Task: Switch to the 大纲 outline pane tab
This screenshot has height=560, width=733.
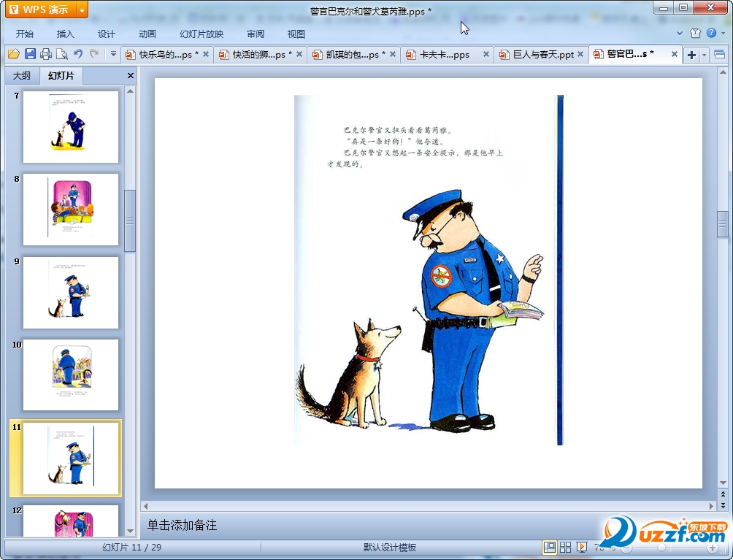Action: click(21, 76)
